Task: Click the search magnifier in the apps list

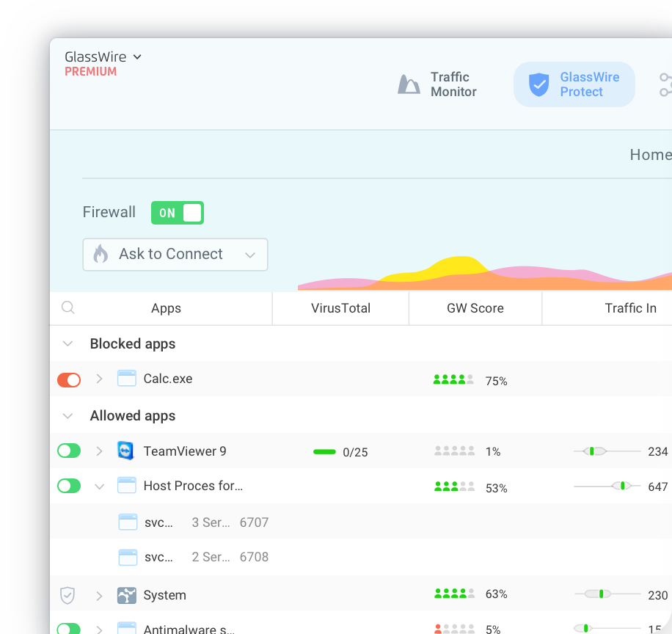Action: pos(68,307)
